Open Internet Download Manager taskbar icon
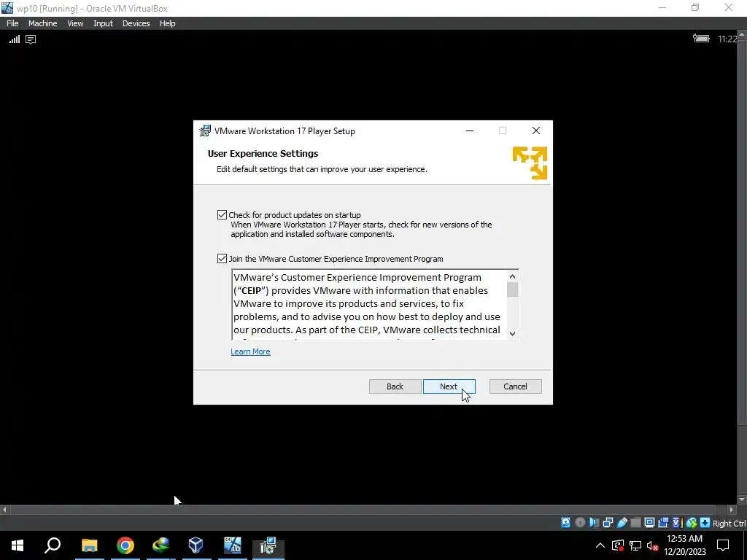The width and height of the screenshot is (747, 560). tap(161, 545)
